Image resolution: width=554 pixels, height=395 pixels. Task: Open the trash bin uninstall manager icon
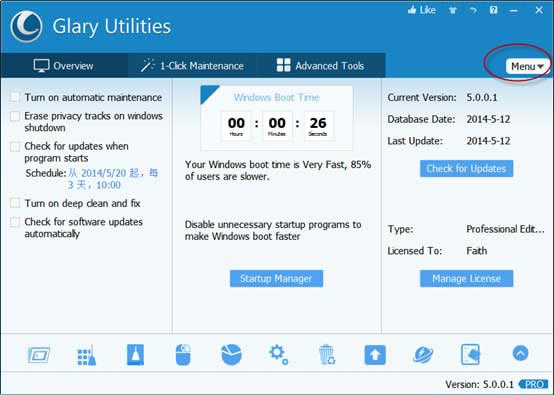point(327,354)
